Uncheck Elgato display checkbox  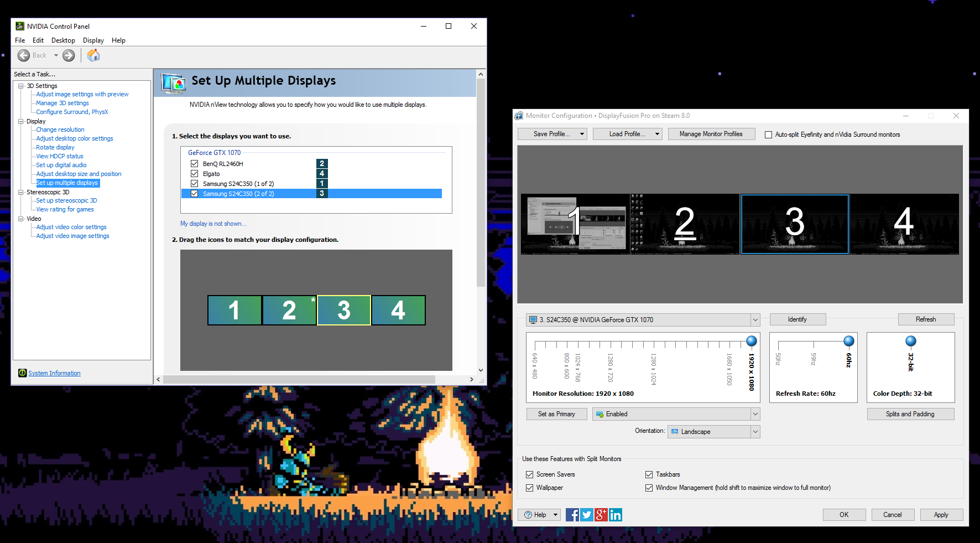[x=194, y=174]
